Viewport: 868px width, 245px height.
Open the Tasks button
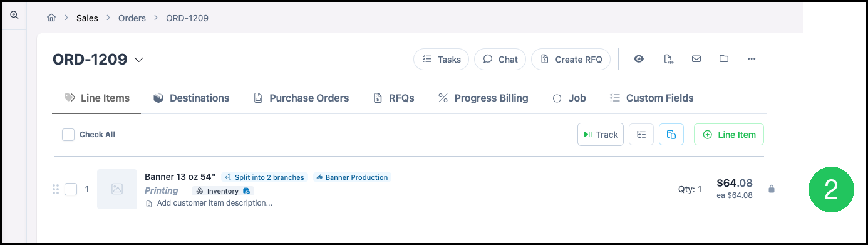click(441, 60)
